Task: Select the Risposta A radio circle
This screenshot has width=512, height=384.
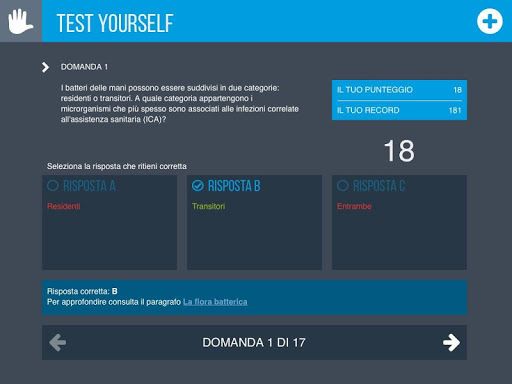Action: [x=53, y=186]
